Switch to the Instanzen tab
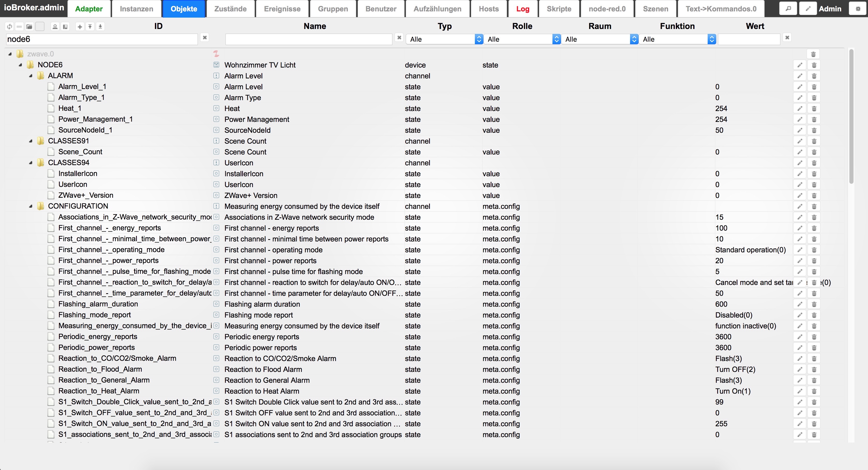The width and height of the screenshot is (868, 470). pyautogui.click(x=137, y=9)
